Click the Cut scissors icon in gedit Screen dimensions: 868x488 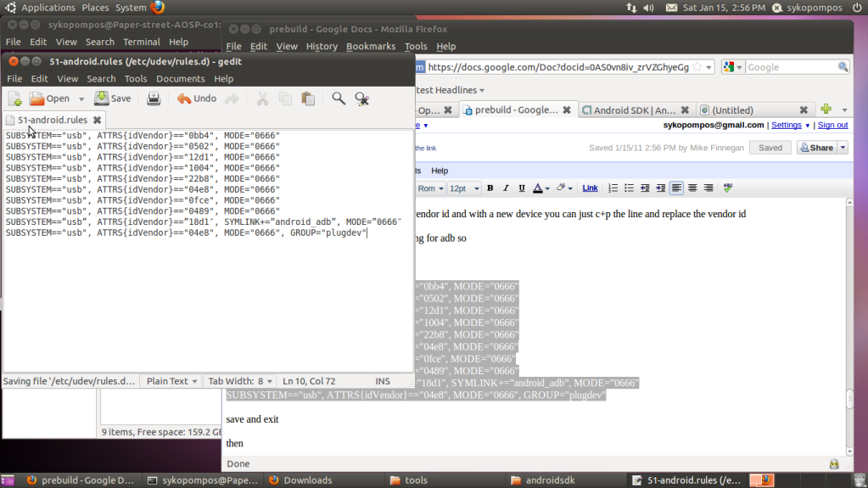coord(262,98)
